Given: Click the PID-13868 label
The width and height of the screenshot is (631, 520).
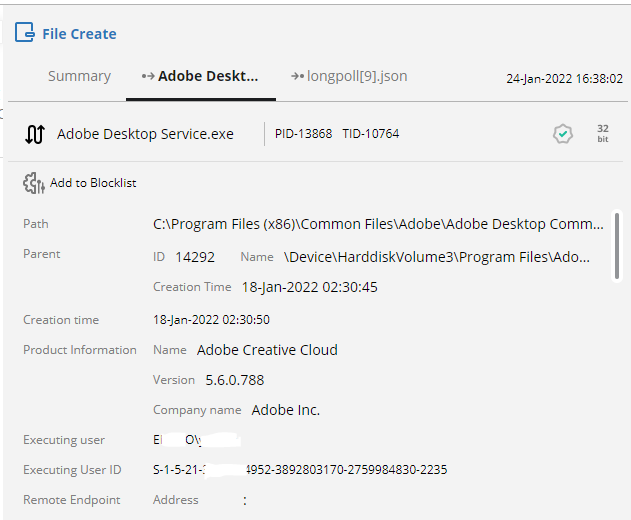Looking at the screenshot, I should [x=303, y=134].
